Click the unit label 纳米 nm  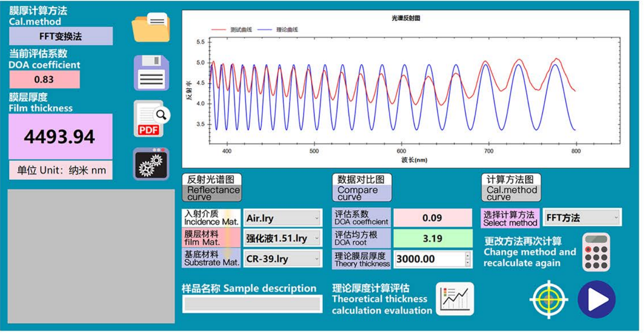(x=61, y=170)
